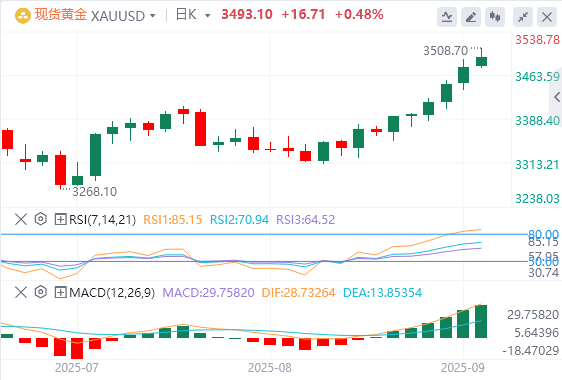The height and width of the screenshot is (380, 562).
Task: Switch chart type with candlestick icon
Action: (x=495, y=16)
